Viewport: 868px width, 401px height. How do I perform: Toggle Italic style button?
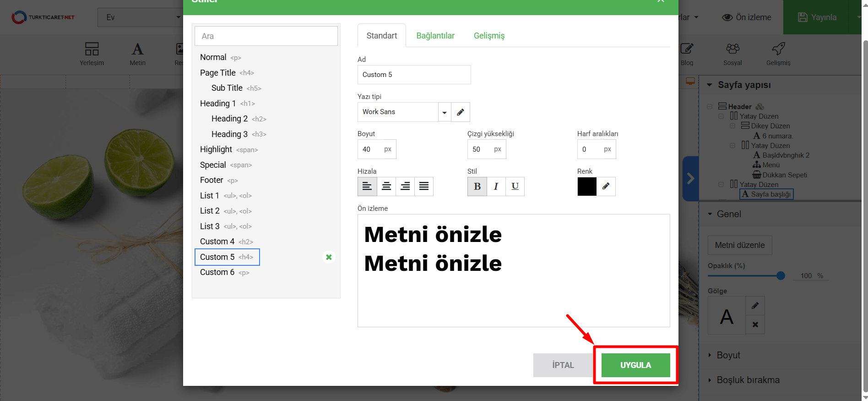click(496, 187)
